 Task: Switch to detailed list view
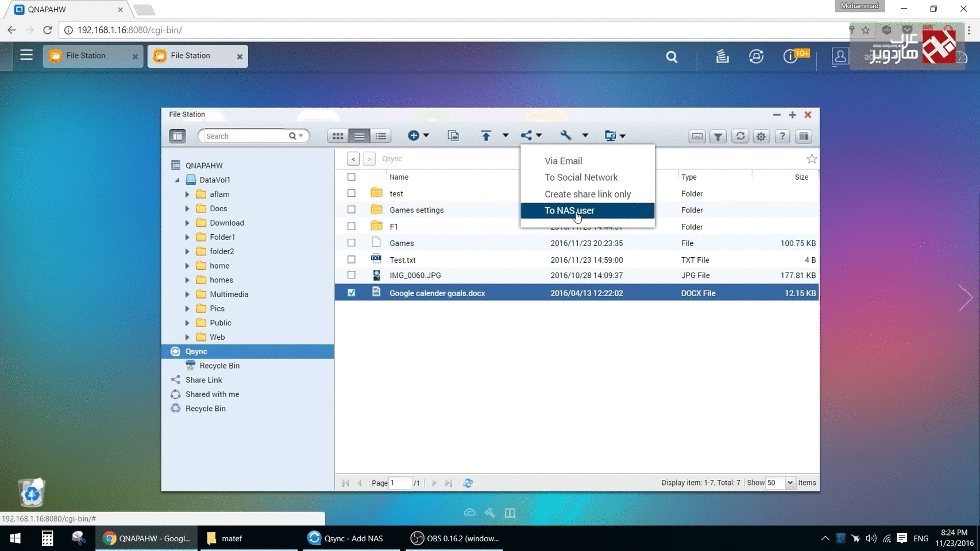380,136
